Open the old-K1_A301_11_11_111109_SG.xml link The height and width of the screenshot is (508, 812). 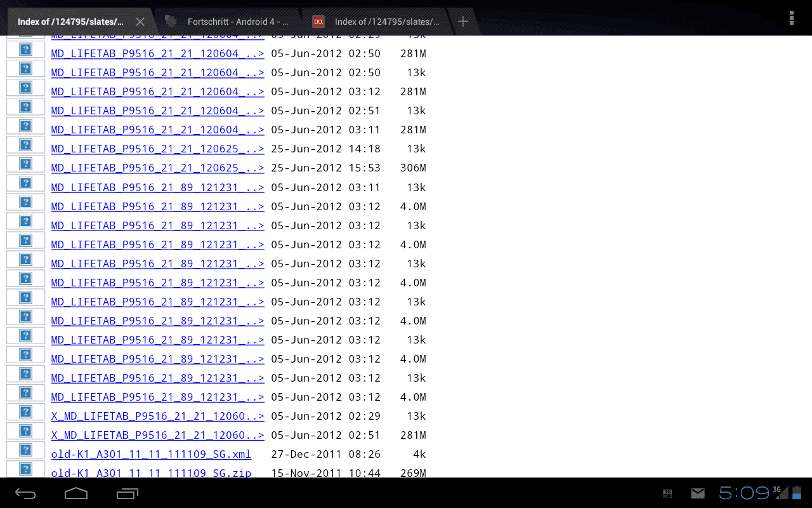coord(152,455)
